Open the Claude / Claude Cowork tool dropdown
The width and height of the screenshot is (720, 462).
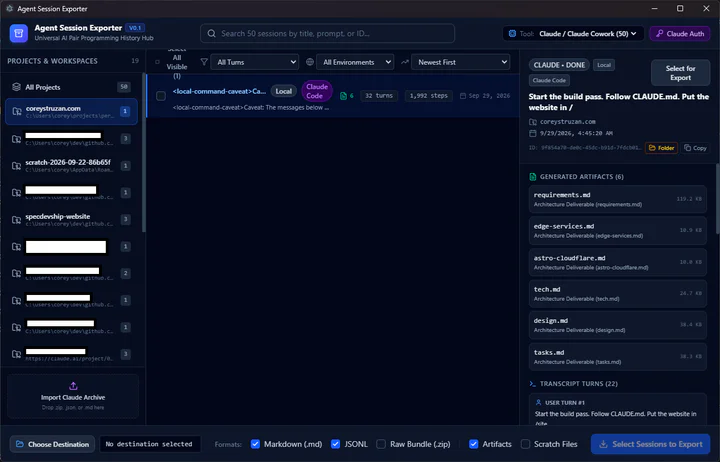point(573,34)
